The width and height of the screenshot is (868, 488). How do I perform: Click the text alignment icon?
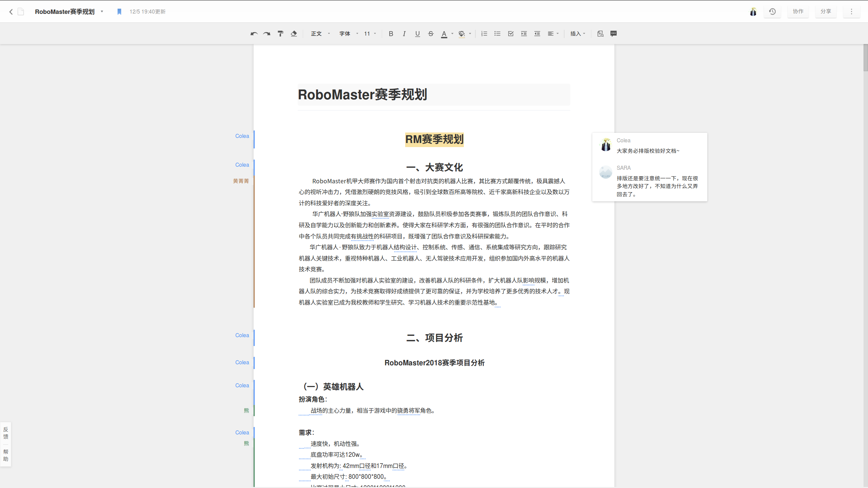[551, 34]
